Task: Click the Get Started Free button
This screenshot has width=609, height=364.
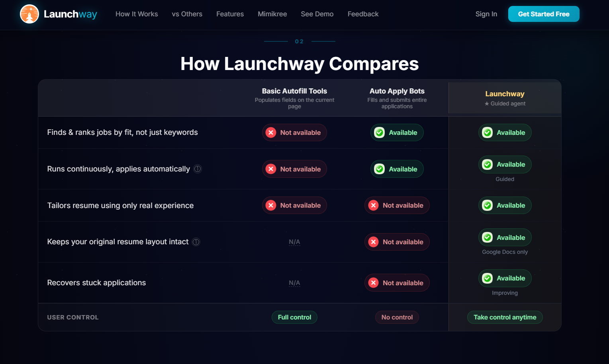Action: pyautogui.click(x=544, y=14)
